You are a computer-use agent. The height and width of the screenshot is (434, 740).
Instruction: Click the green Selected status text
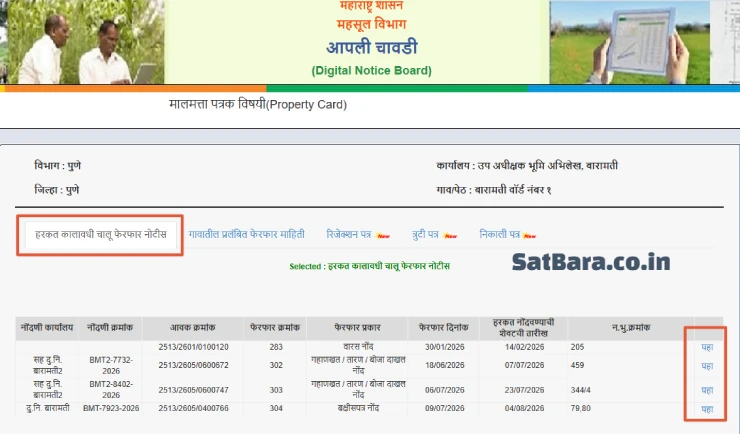(370, 267)
